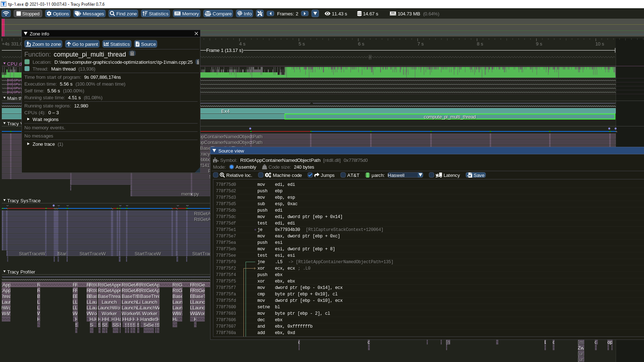Go to the previous frame arrow
This screenshot has width=644, height=362.
point(271,14)
